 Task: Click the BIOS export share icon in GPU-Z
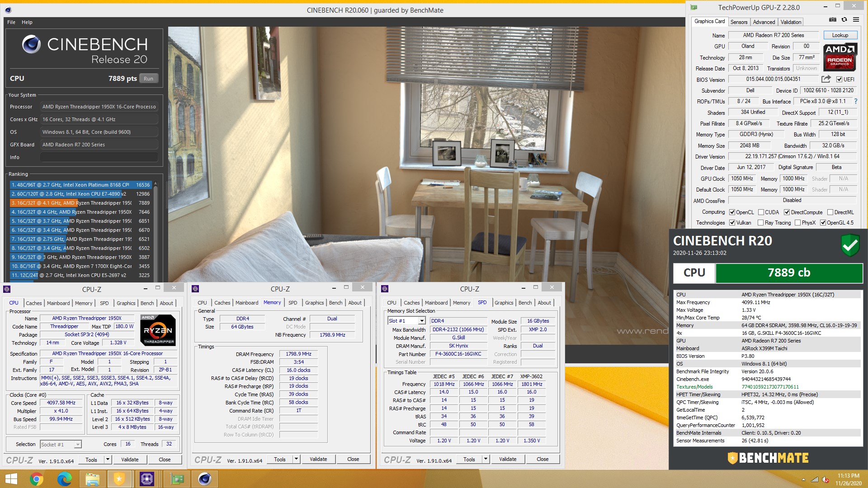(x=826, y=79)
